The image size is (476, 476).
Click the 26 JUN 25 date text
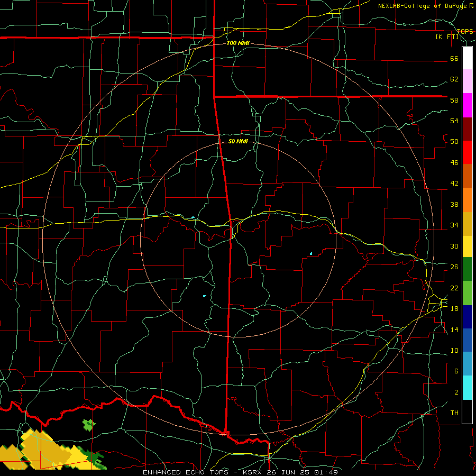(x=288, y=472)
